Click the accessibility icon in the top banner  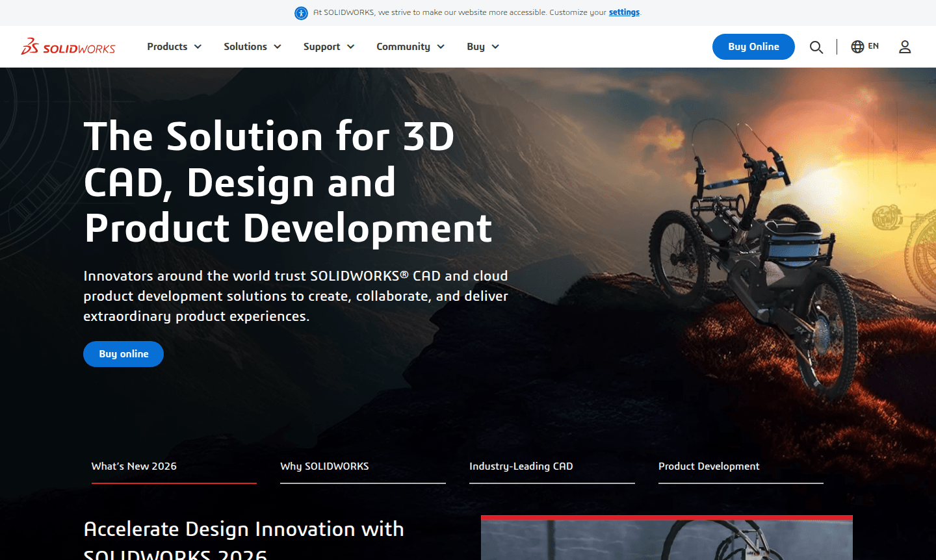point(301,12)
